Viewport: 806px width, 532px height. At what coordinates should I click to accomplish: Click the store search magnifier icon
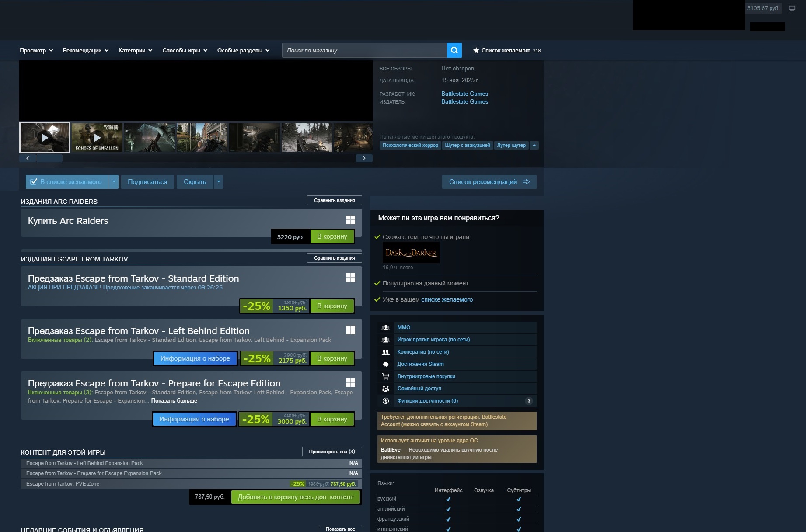(x=454, y=50)
